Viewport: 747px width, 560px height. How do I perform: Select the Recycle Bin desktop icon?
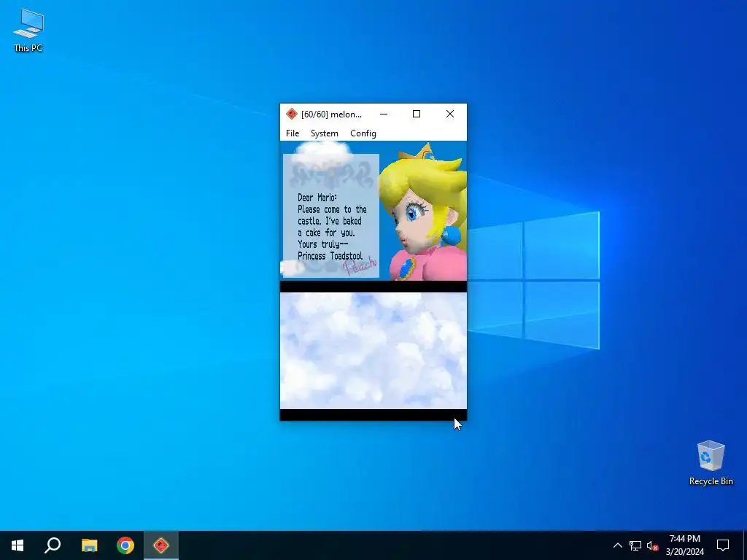[711, 463]
